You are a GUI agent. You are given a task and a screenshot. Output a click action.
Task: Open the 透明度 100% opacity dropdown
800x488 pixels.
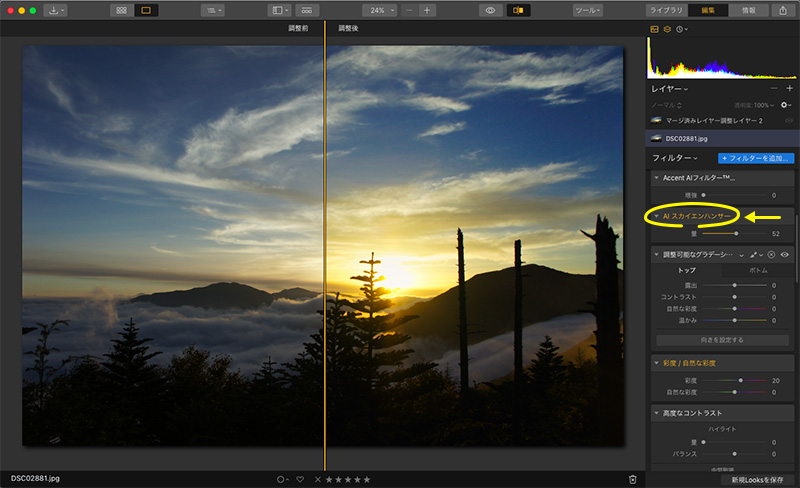[754, 105]
